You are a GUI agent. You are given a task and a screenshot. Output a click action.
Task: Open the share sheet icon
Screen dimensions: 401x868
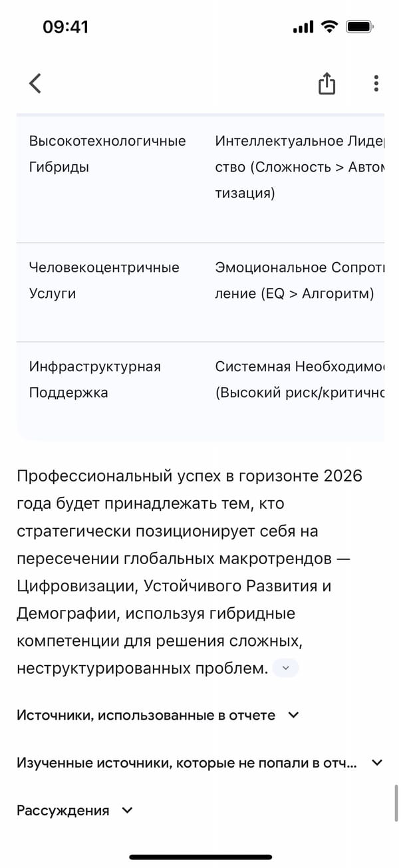[x=327, y=84]
